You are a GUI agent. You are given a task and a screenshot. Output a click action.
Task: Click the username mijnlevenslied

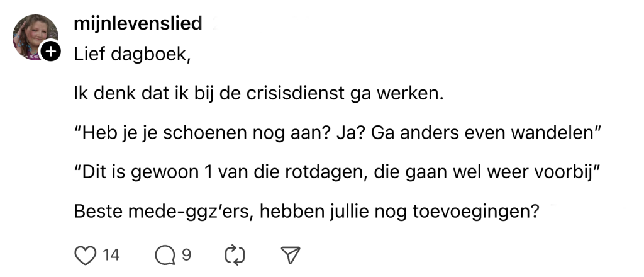tap(138, 24)
